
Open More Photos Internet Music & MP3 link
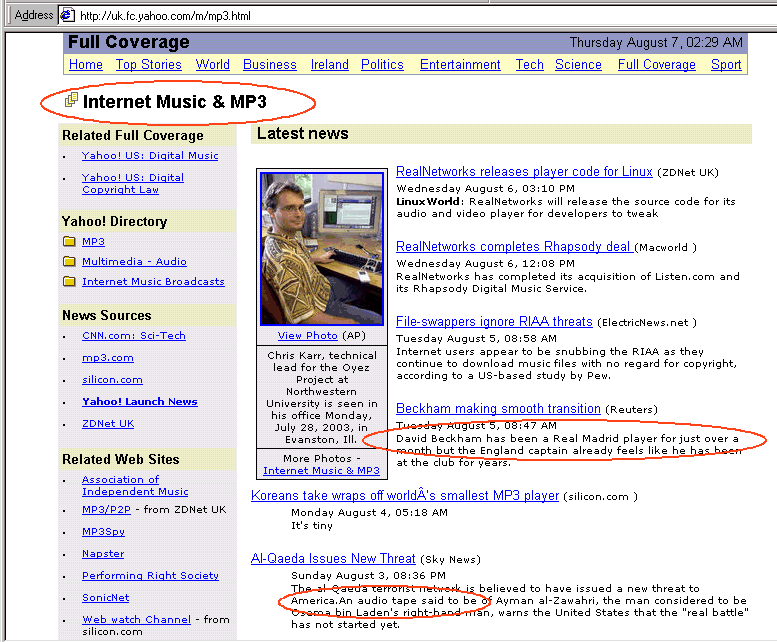point(321,471)
